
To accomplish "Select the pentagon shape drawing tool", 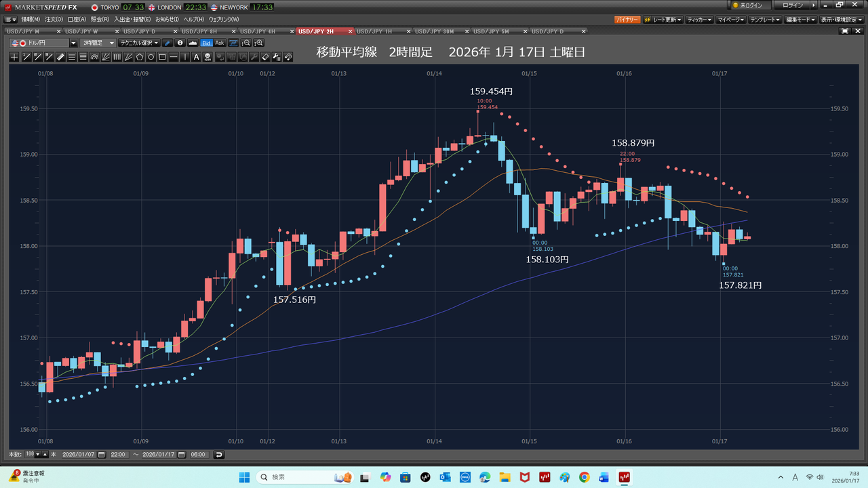I will [140, 57].
